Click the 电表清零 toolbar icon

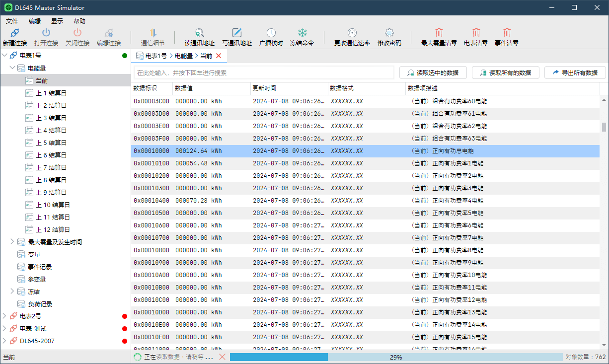pos(475,33)
